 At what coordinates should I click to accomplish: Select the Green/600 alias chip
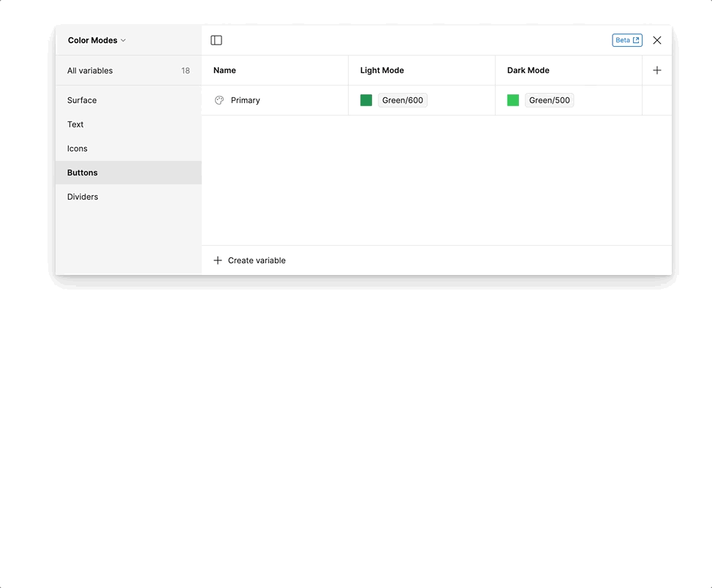point(402,100)
